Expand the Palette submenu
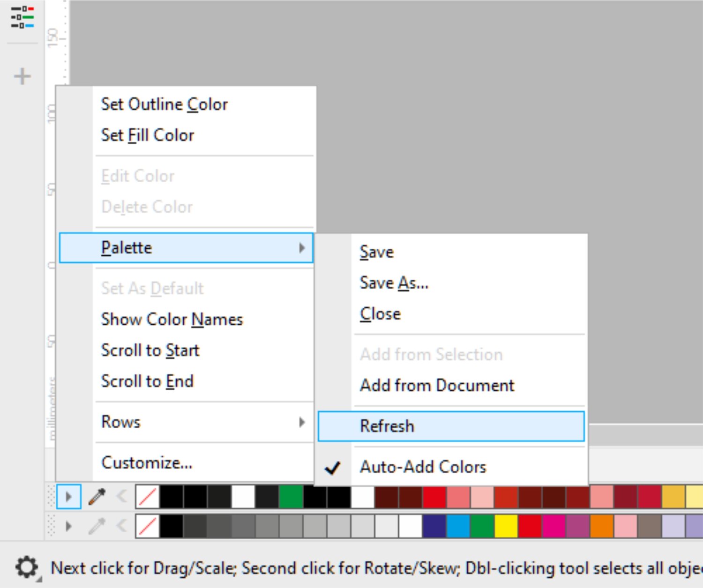The height and width of the screenshot is (588, 703). (x=186, y=248)
